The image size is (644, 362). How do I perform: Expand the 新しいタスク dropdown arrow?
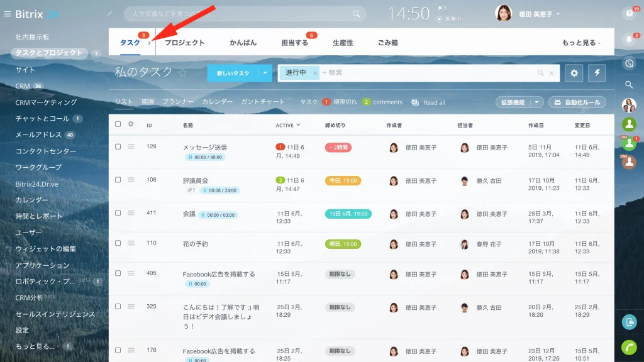[x=265, y=73]
